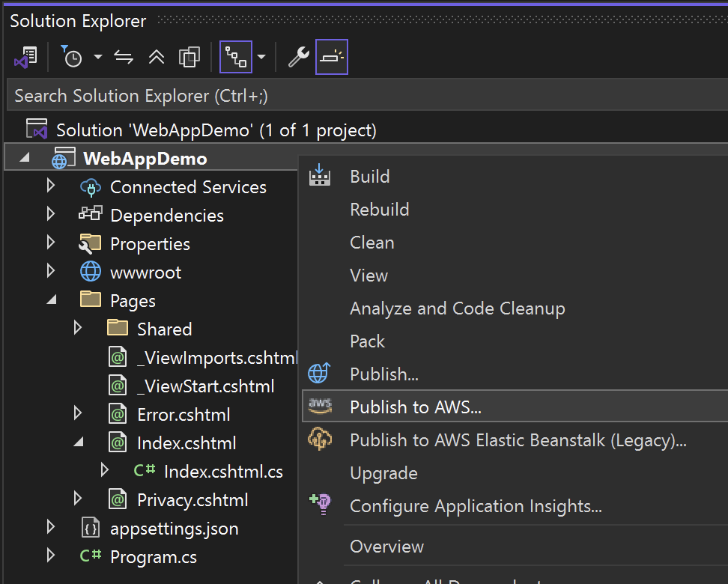This screenshot has width=728, height=584.
Task: Choose Publish to AWS Elastic Beanstalk (Legacy)
Action: 515,439
